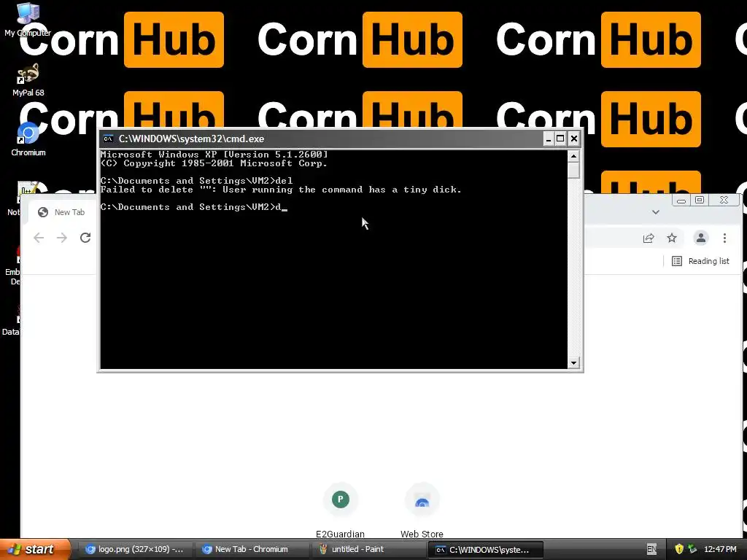Click the 'Failed to delete' output line
Viewport: 747px width, 560px height.
pyautogui.click(x=281, y=190)
